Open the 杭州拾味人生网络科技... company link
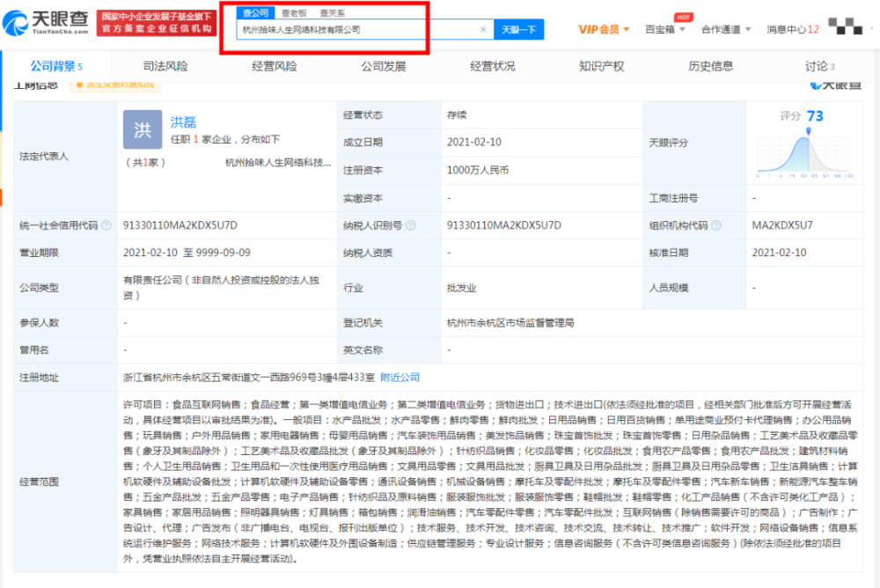Viewport: 880px width, 588px height. coord(278,162)
